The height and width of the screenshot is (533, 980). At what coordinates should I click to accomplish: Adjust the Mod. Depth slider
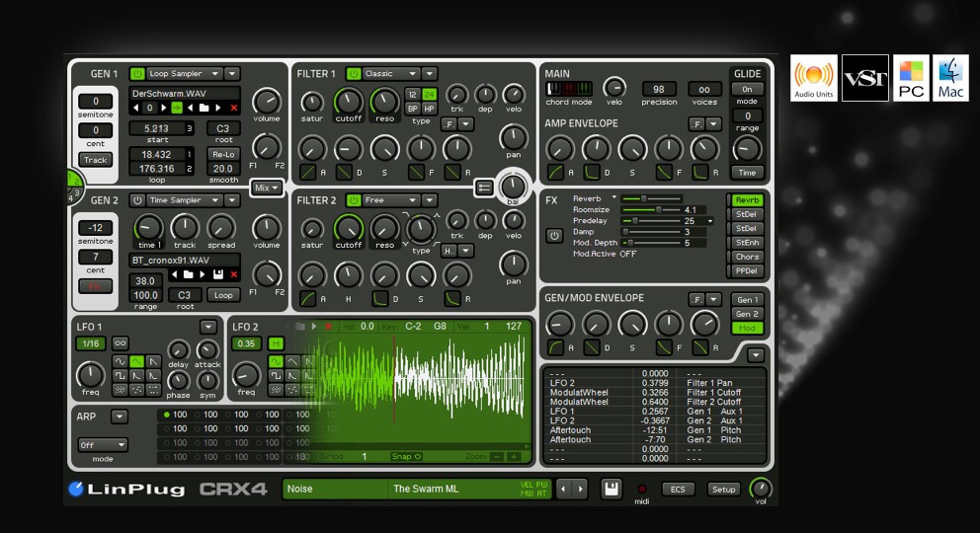[x=651, y=243]
